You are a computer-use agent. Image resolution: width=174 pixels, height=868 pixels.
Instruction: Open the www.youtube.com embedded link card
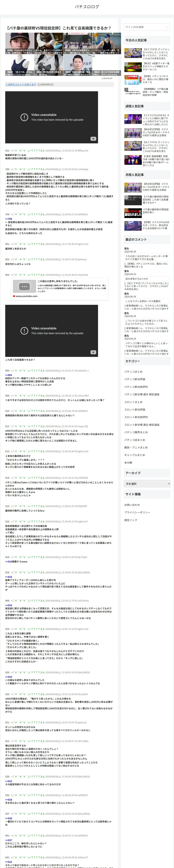click(59, 289)
